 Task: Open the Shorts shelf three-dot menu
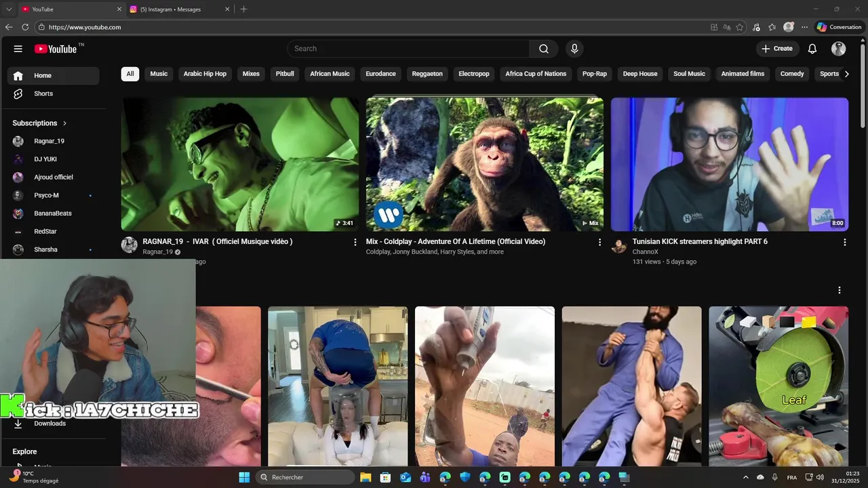[839, 290]
